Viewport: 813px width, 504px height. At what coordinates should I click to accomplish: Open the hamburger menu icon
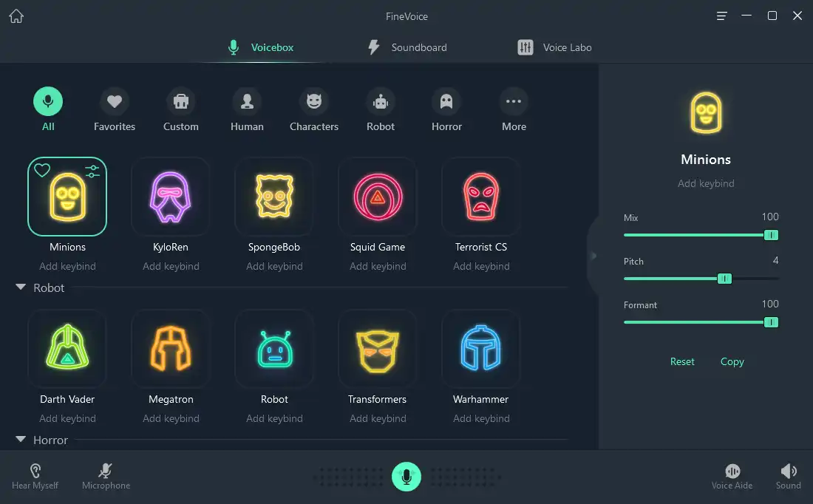(x=721, y=16)
